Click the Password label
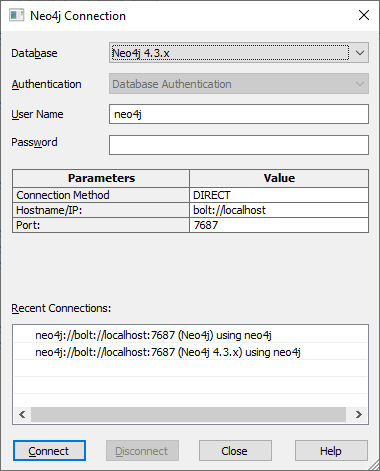Image resolution: width=380 pixels, height=471 pixels. click(34, 142)
